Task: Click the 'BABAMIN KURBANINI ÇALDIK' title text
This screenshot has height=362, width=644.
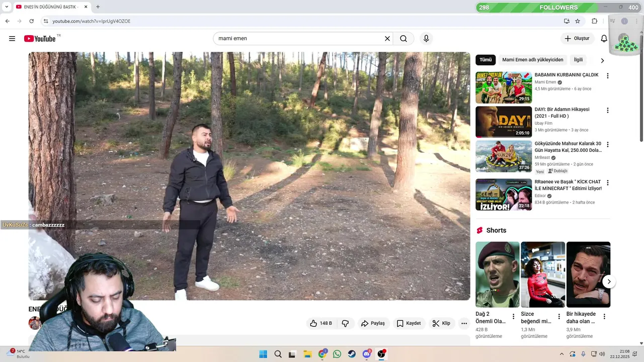Action: click(567, 75)
